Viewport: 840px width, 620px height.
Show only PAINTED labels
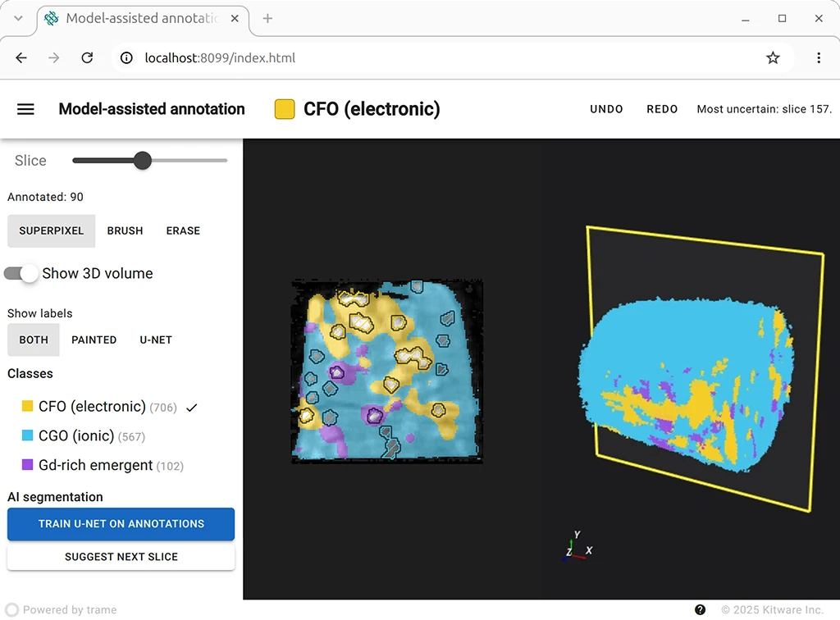[x=94, y=340]
